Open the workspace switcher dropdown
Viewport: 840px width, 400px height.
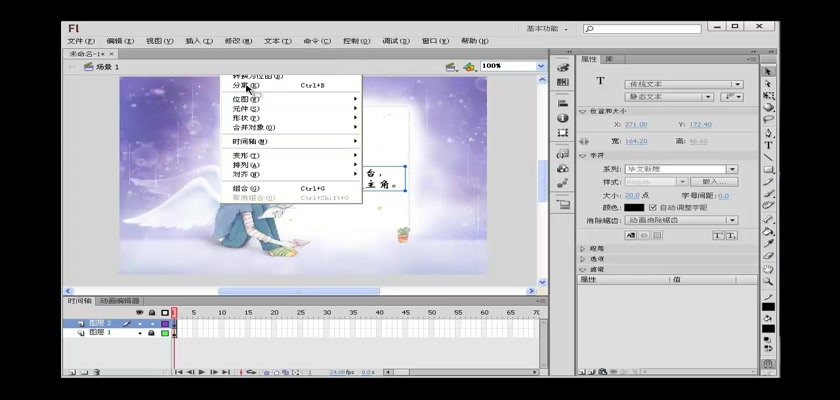[x=546, y=29]
